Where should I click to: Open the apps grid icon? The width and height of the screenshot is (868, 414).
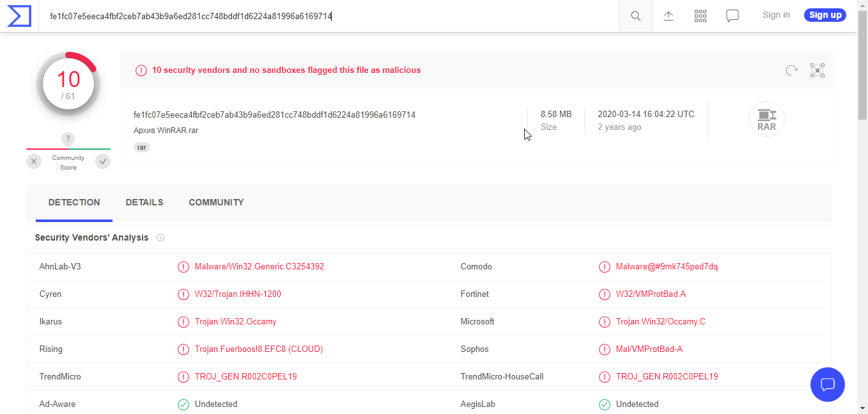coord(701,16)
